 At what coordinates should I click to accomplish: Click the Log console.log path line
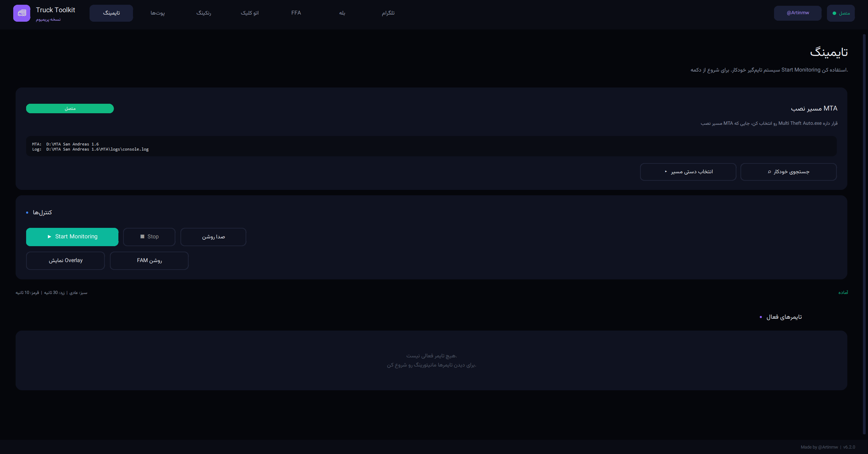pos(90,149)
